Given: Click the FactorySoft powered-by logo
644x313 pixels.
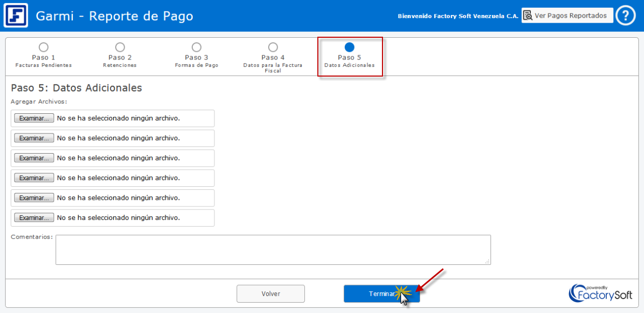Looking at the screenshot, I should [x=600, y=293].
